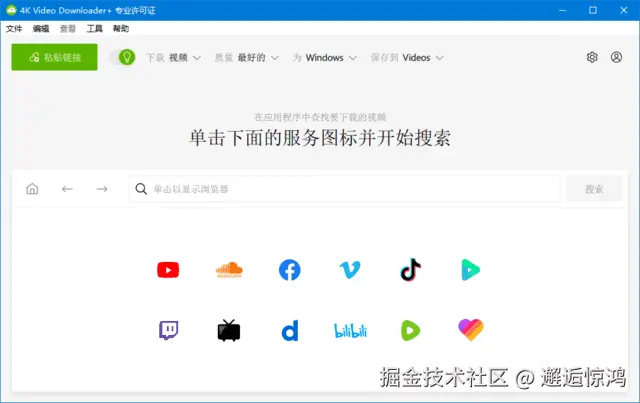Open the Dailymotion service icon

tap(290, 330)
